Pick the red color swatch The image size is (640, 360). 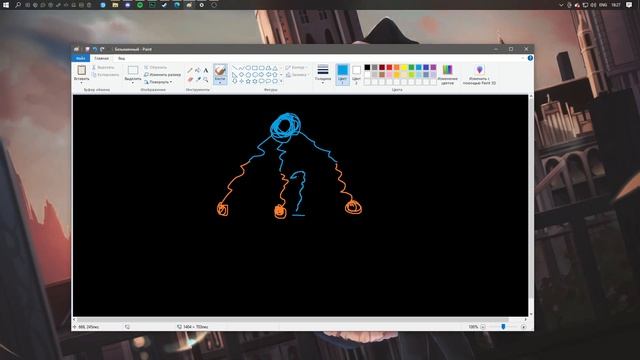coord(389,67)
